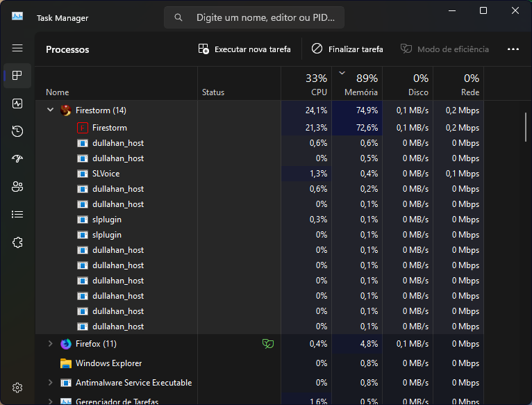
Task: Open the three-dots more options menu
Action: coord(513,49)
